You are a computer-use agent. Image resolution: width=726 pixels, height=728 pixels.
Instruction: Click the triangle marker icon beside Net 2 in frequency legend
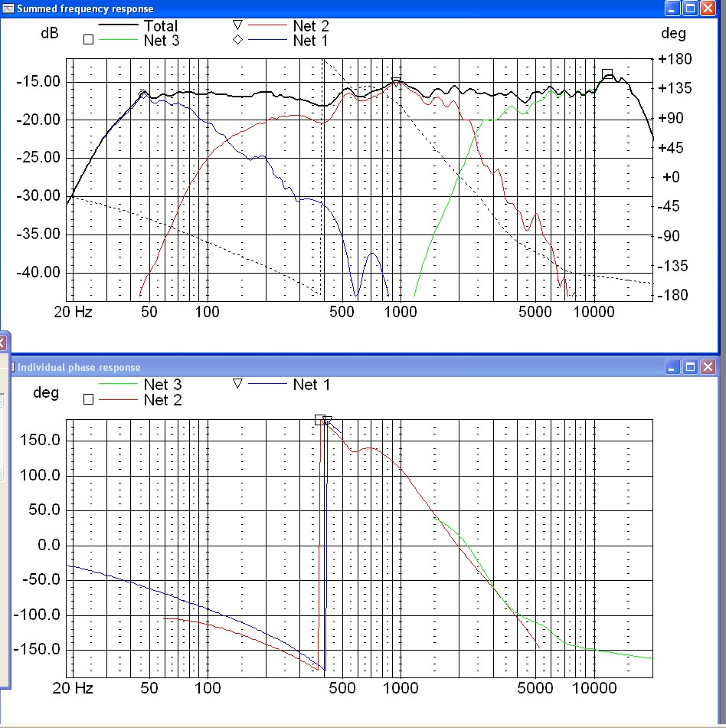tap(237, 25)
